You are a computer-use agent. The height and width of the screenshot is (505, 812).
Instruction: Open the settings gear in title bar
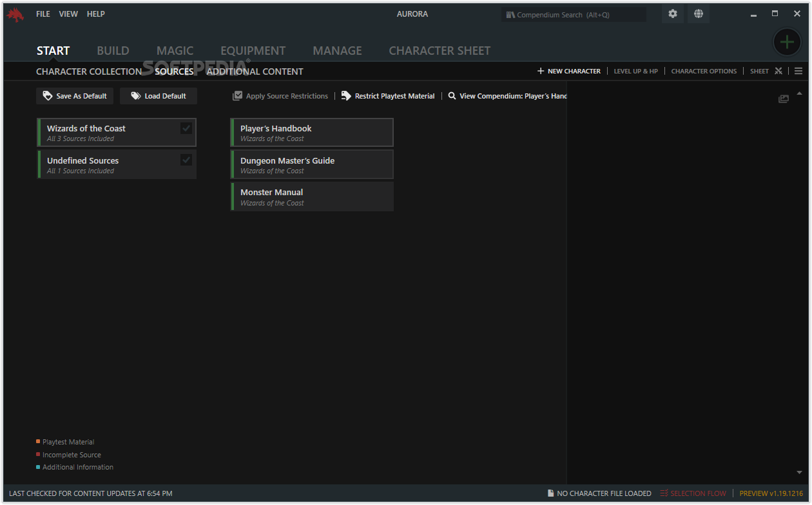pos(673,14)
